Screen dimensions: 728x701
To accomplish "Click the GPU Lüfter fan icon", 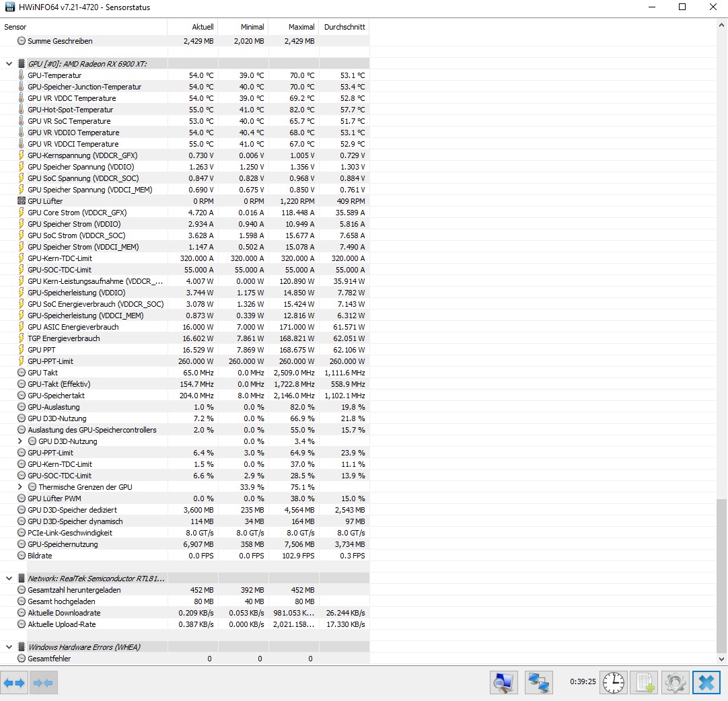I will (x=22, y=201).
